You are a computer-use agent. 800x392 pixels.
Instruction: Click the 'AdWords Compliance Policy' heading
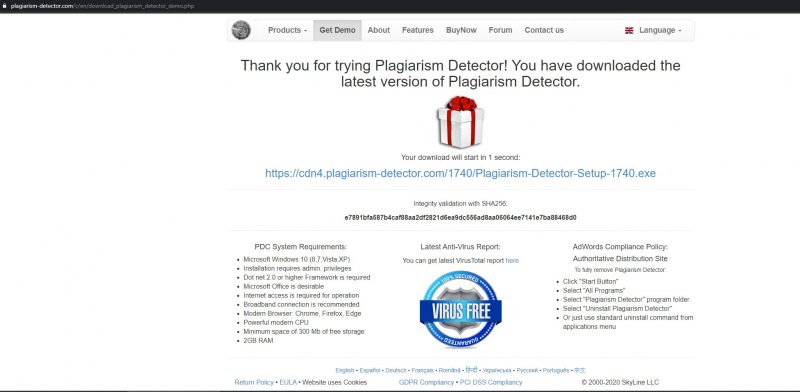[x=620, y=247]
